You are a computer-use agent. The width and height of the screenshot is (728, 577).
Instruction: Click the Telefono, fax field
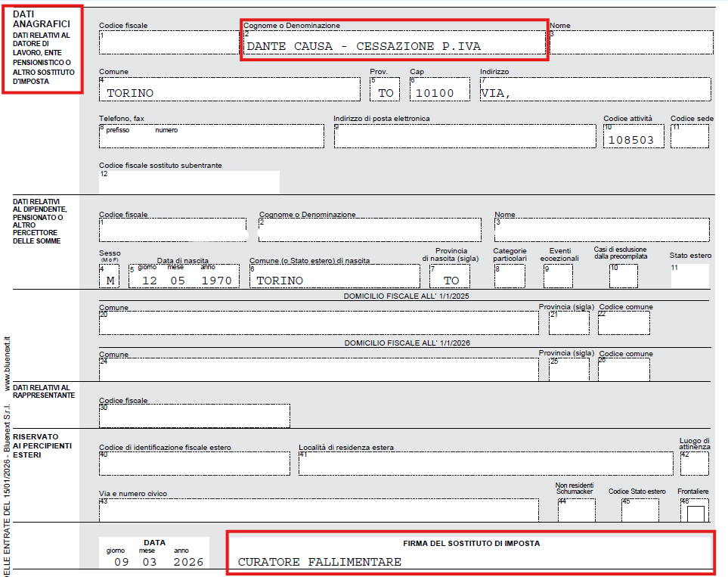[x=211, y=136]
